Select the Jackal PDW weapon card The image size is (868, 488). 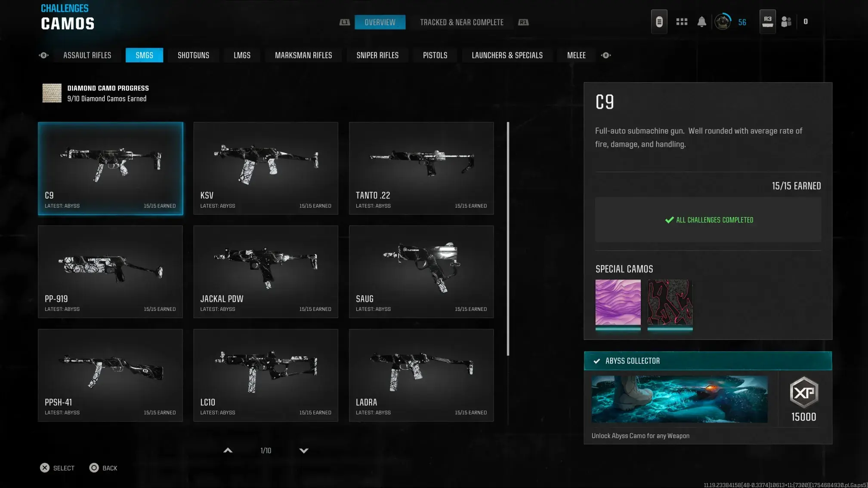click(266, 271)
